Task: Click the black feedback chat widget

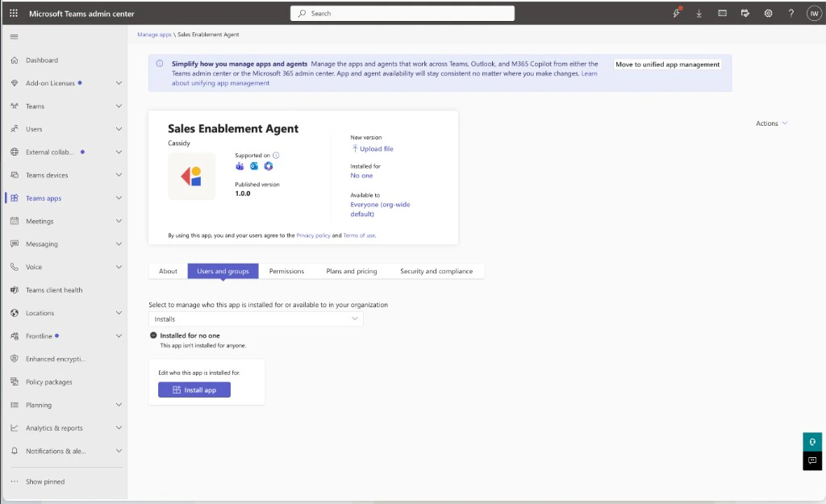Action: pyautogui.click(x=812, y=460)
